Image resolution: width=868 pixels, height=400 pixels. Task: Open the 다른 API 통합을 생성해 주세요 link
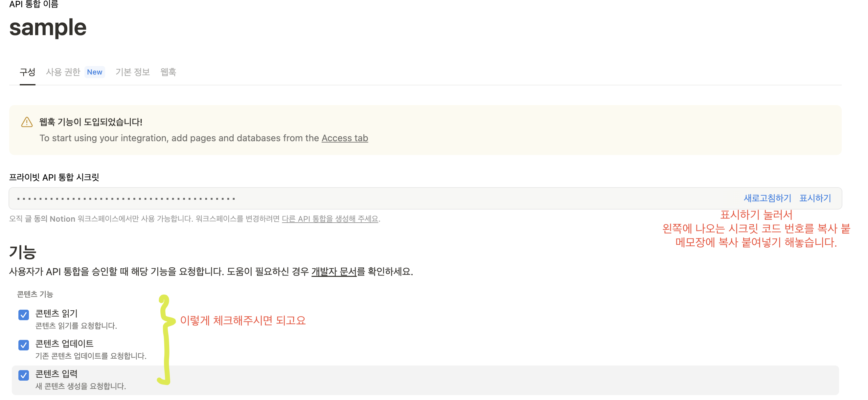click(330, 219)
